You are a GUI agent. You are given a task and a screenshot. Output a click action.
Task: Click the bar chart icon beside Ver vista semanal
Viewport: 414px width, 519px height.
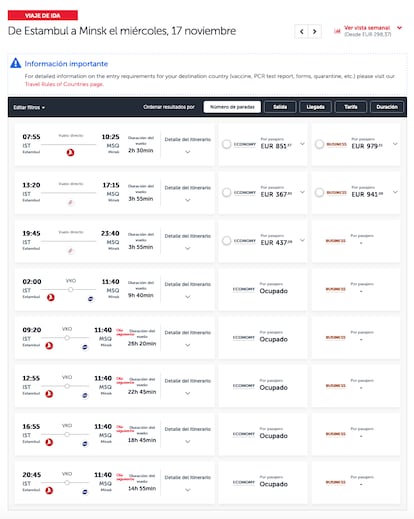pyautogui.click(x=337, y=31)
